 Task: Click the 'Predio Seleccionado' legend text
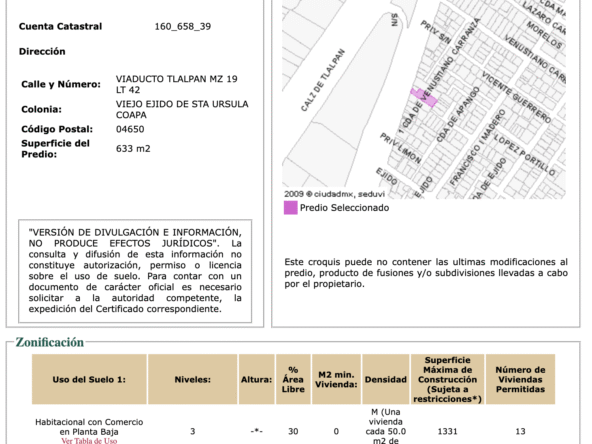pyautogui.click(x=344, y=208)
